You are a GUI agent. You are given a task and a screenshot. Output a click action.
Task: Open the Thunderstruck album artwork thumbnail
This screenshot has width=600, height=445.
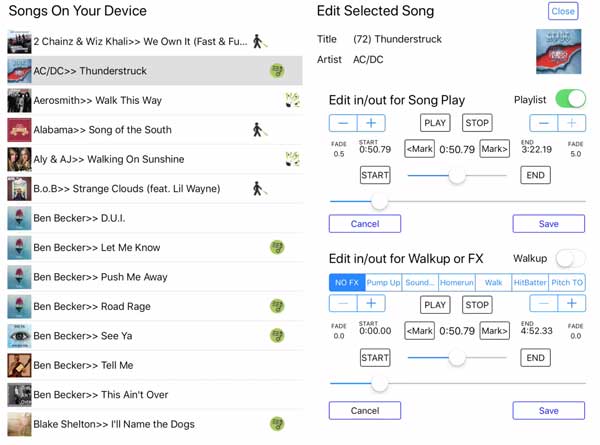tap(558, 51)
